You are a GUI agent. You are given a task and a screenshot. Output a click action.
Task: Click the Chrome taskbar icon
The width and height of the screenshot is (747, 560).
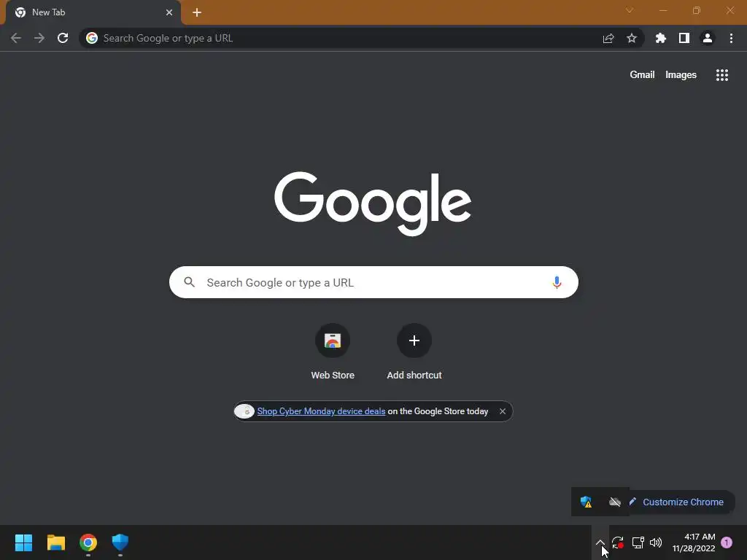[x=88, y=542]
